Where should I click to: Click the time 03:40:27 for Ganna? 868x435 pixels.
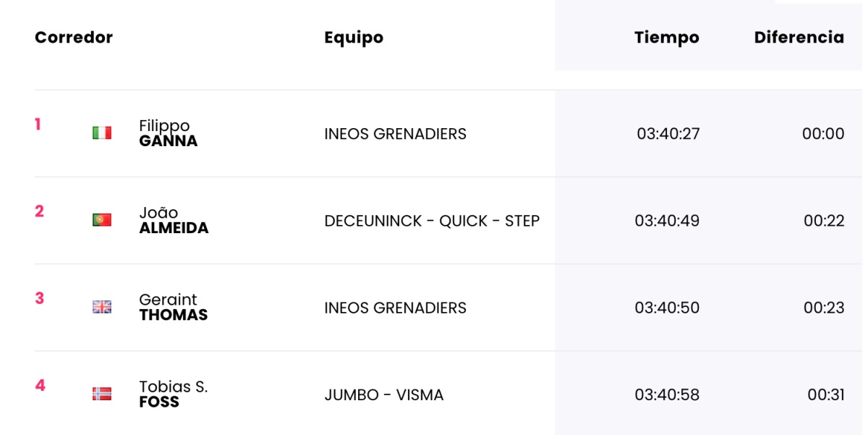[668, 134]
